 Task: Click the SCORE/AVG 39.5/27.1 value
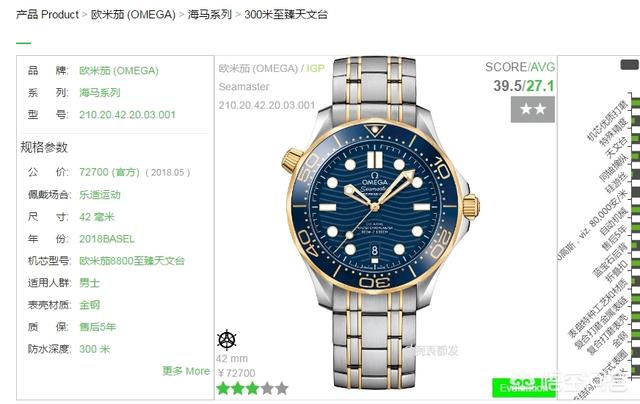524,86
